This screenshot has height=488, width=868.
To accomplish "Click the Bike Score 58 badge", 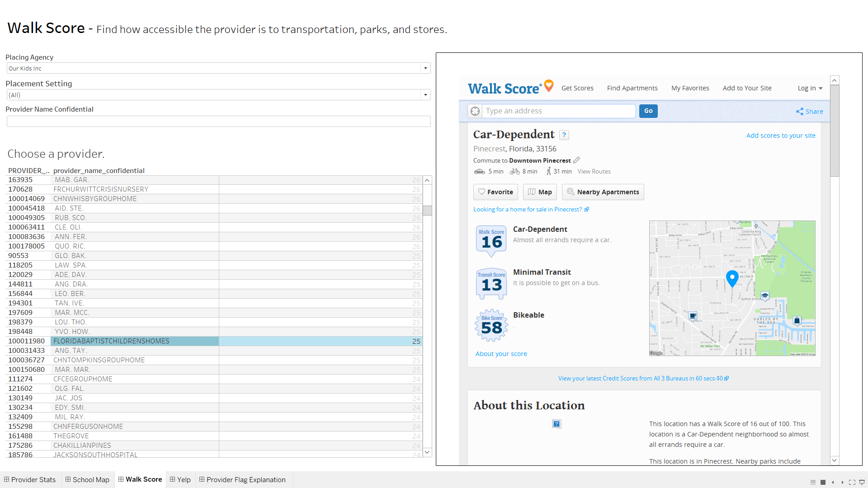I will pos(491,325).
